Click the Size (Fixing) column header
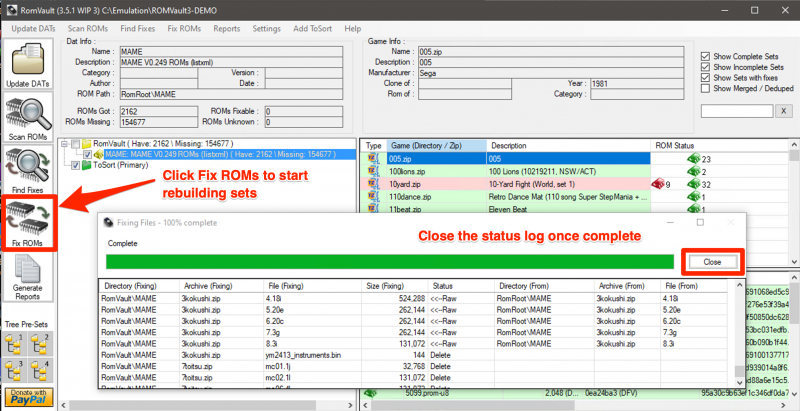Screen dimensions: 800x411 tap(394, 286)
